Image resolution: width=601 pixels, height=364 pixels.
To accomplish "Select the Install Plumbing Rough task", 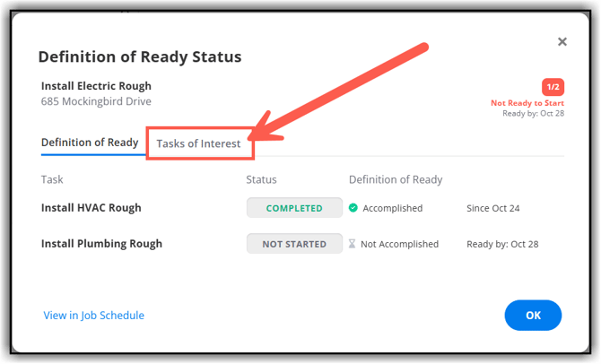I will point(101,244).
